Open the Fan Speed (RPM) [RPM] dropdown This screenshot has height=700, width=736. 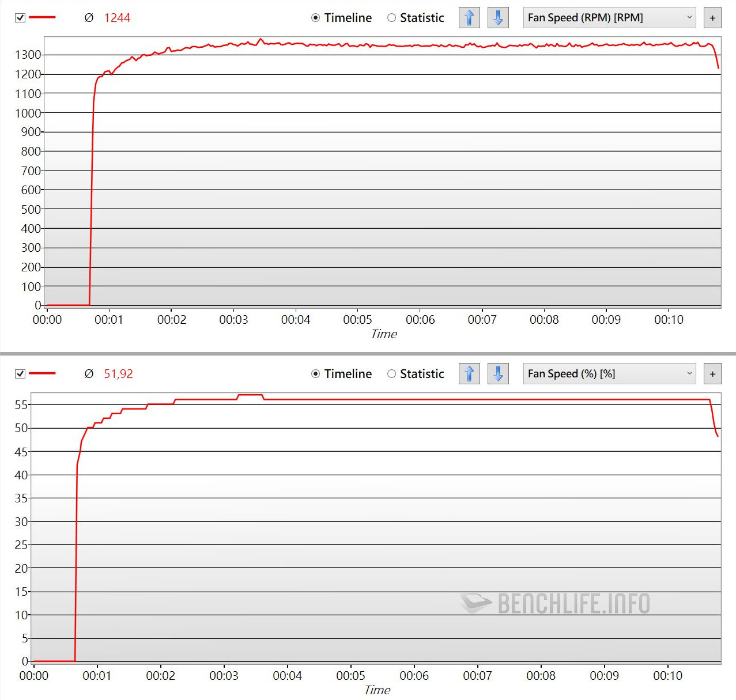click(x=609, y=18)
